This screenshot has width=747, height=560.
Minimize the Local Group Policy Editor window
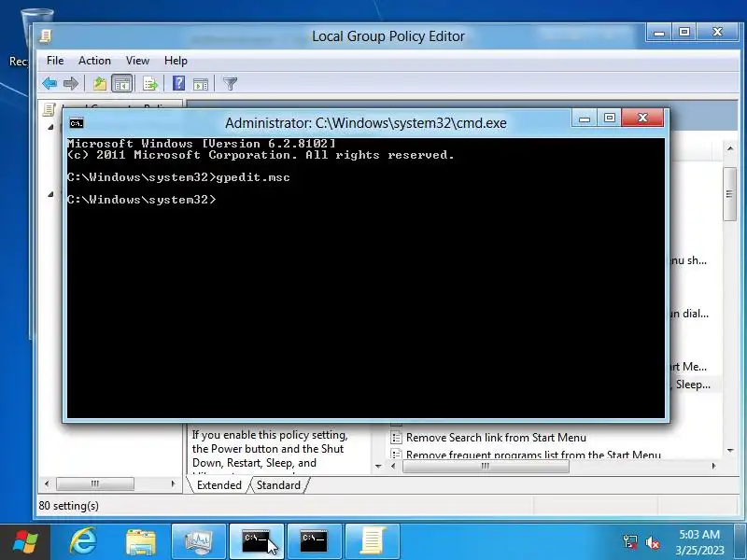pos(659,33)
